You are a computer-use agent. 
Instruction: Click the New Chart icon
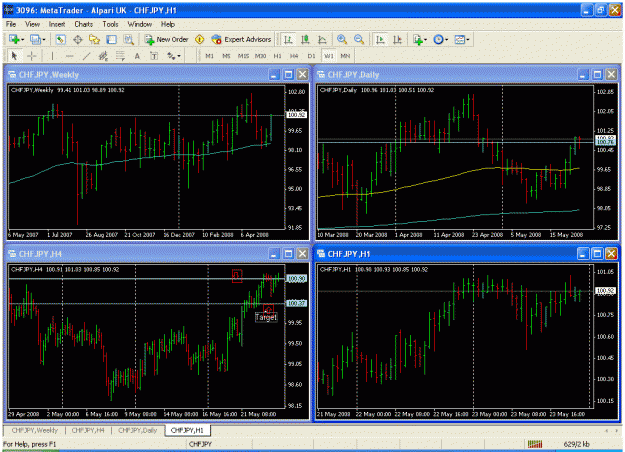(14, 39)
